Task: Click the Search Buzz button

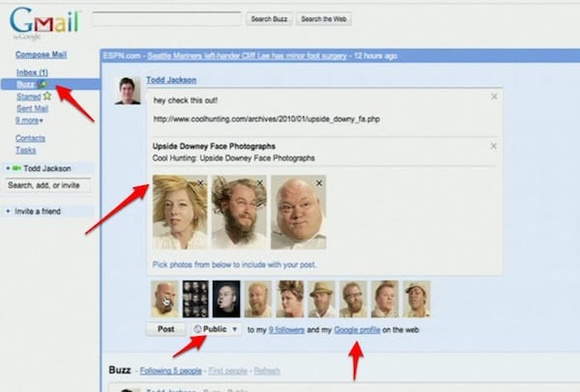Action: pyautogui.click(x=269, y=18)
